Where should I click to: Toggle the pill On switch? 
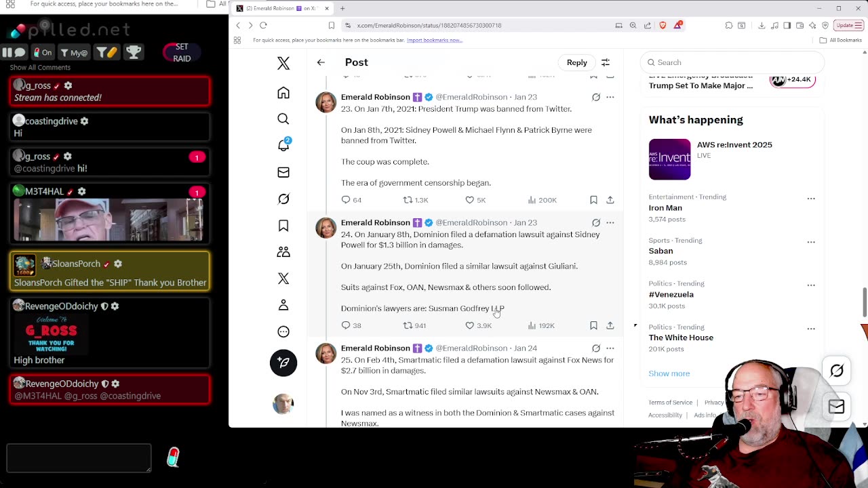tap(41, 52)
